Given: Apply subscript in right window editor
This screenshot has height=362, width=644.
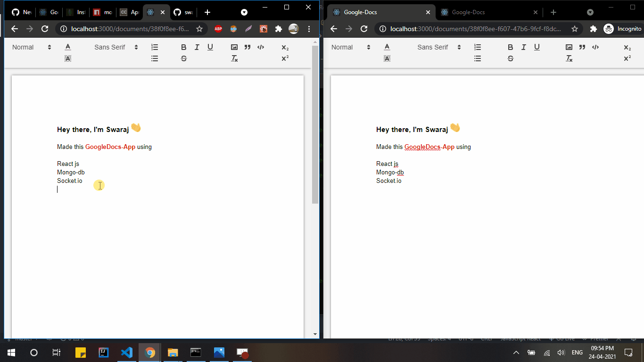Looking at the screenshot, I should pyautogui.click(x=627, y=47).
